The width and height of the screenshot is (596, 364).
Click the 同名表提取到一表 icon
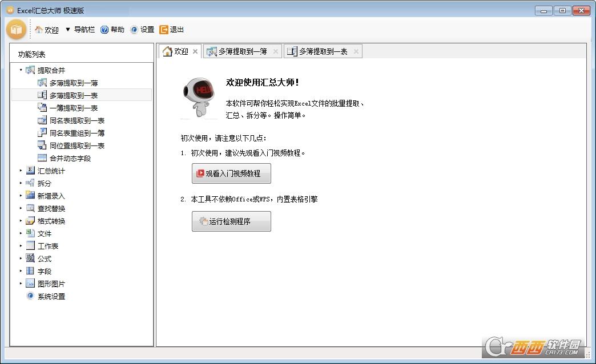pyautogui.click(x=42, y=120)
